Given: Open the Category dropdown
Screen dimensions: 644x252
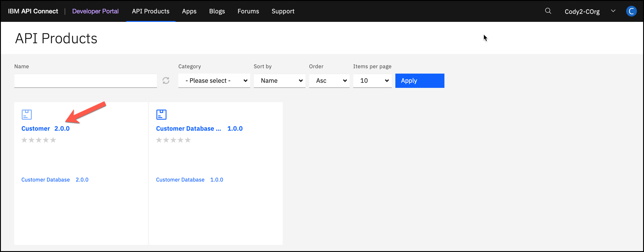Looking at the screenshot, I should [214, 81].
